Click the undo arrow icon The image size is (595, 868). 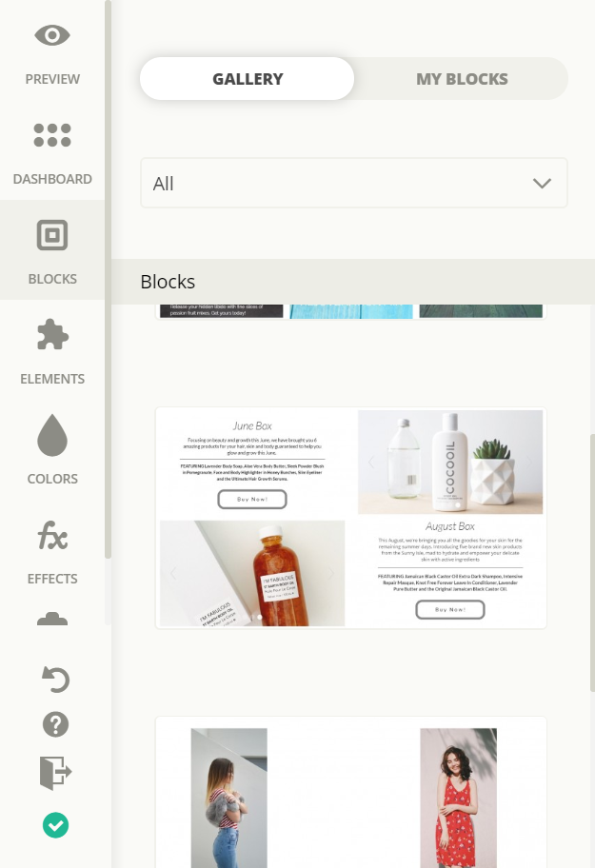pos(55,680)
